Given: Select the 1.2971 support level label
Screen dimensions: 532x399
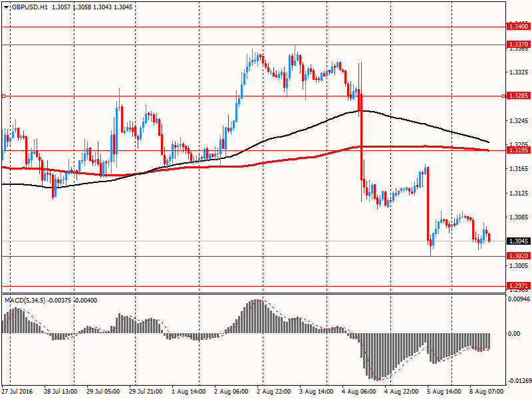Looking at the screenshot, I should (x=517, y=286).
